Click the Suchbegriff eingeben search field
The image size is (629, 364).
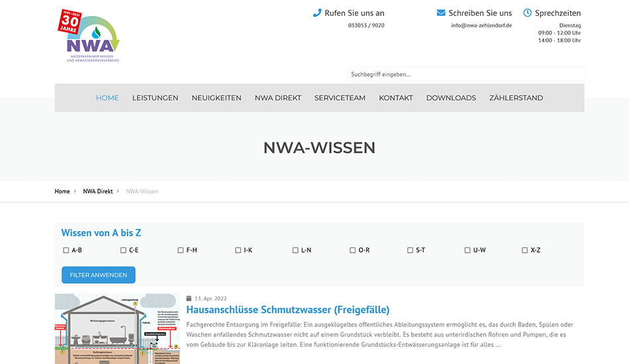click(x=465, y=74)
